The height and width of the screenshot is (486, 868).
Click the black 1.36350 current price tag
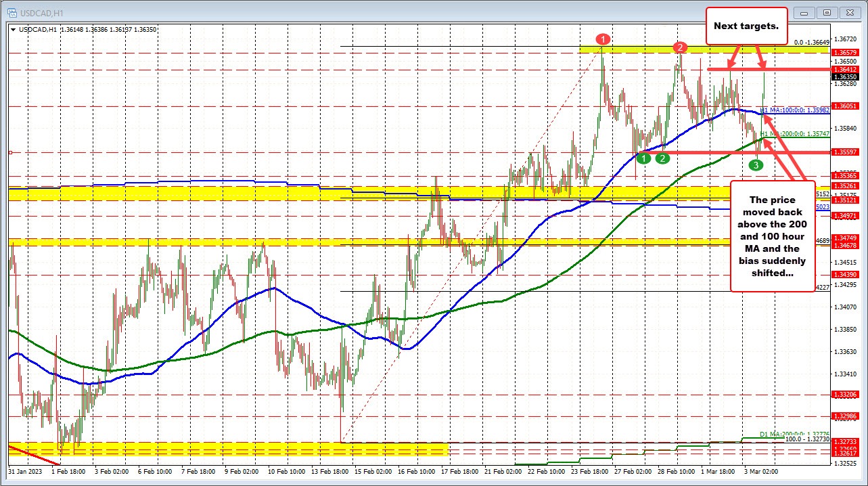coord(844,76)
